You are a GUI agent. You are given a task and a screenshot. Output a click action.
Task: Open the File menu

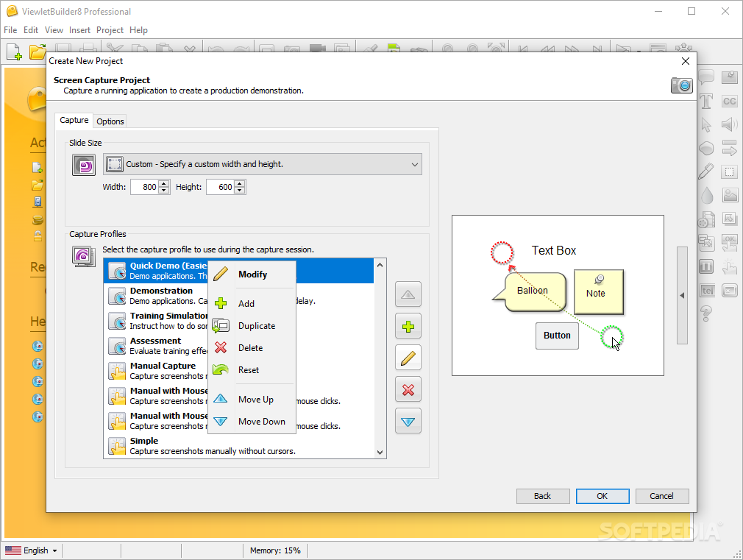point(10,30)
